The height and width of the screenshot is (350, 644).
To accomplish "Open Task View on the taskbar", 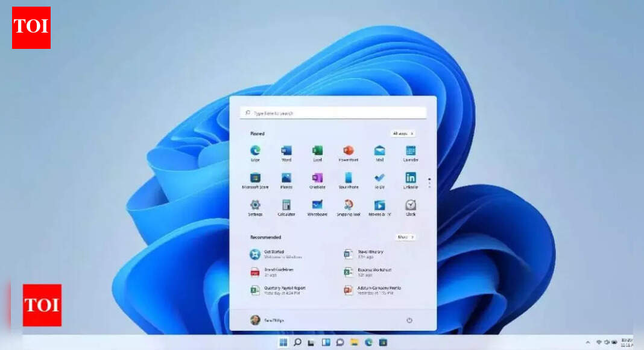I will (x=311, y=342).
